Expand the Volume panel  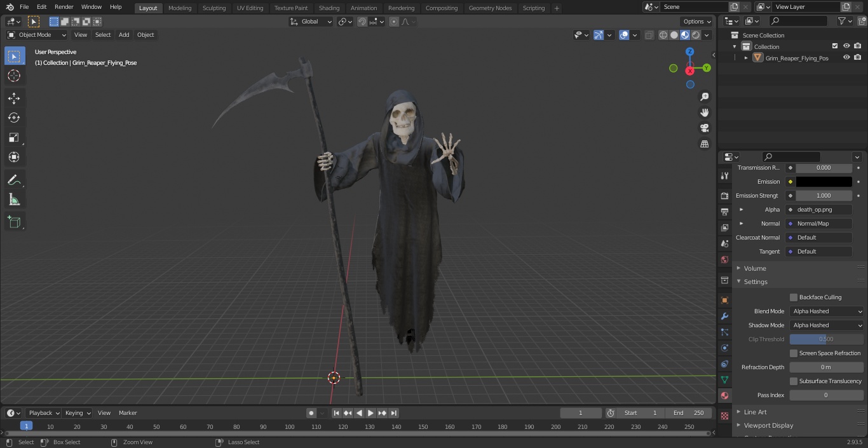754,268
